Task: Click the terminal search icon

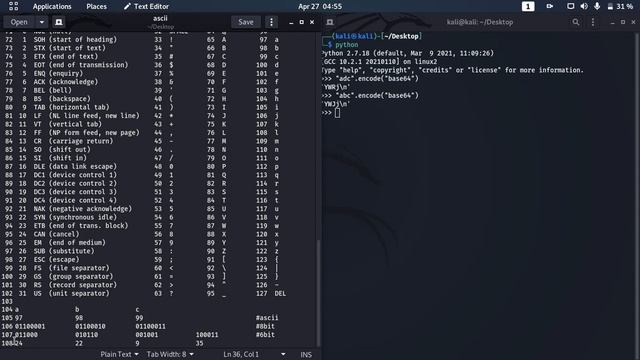Action: point(576,22)
